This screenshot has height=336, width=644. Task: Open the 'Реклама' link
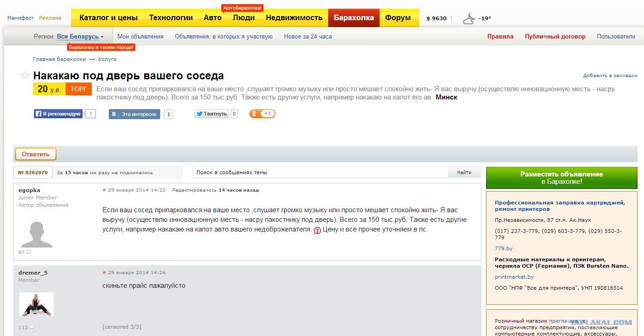(x=50, y=18)
